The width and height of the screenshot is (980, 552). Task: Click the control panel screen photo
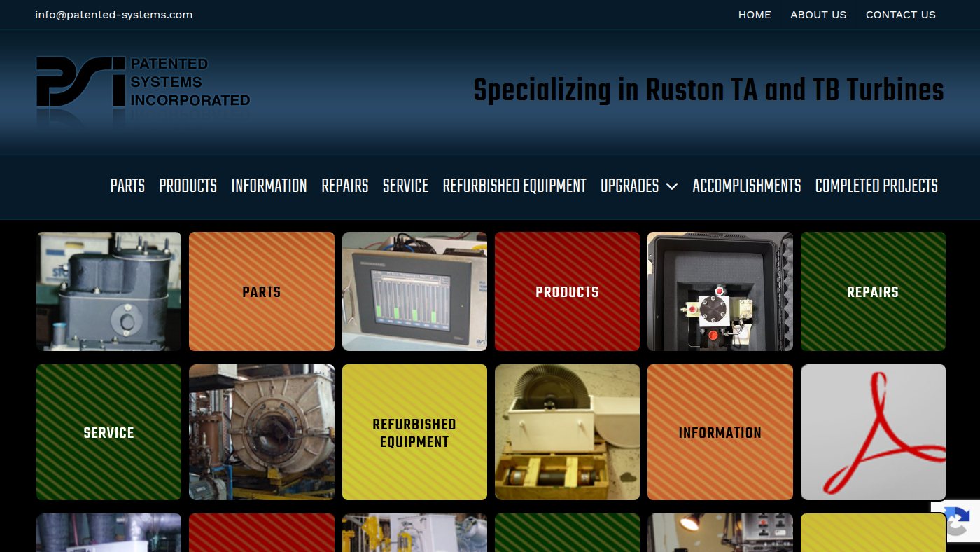tap(414, 291)
